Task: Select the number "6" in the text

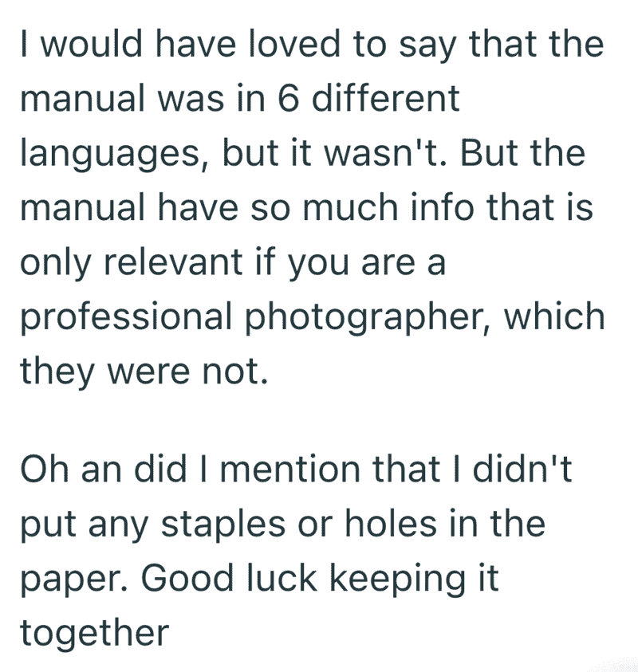Action: pyautogui.click(x=287, y=98)
